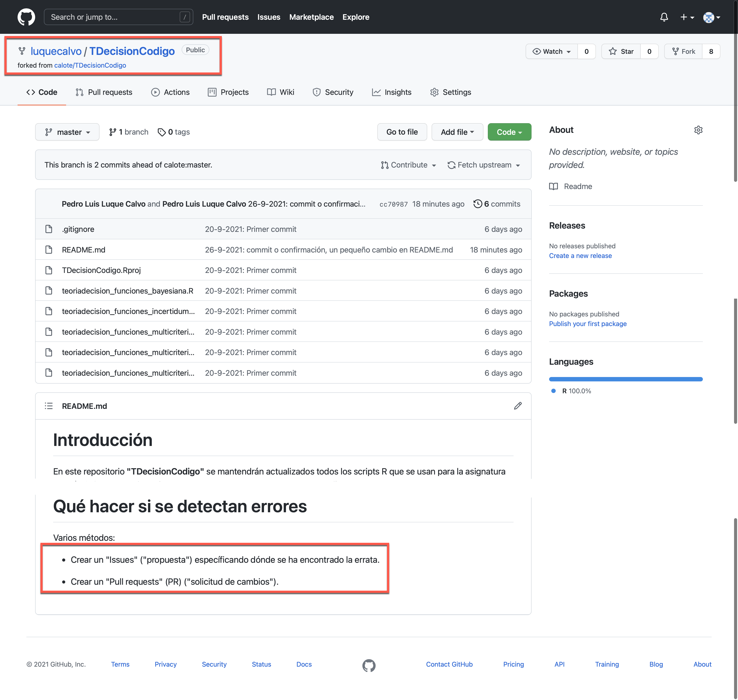The image size is (738, 700).
Task: Open the user avatar menu
Action: [711, 17]
